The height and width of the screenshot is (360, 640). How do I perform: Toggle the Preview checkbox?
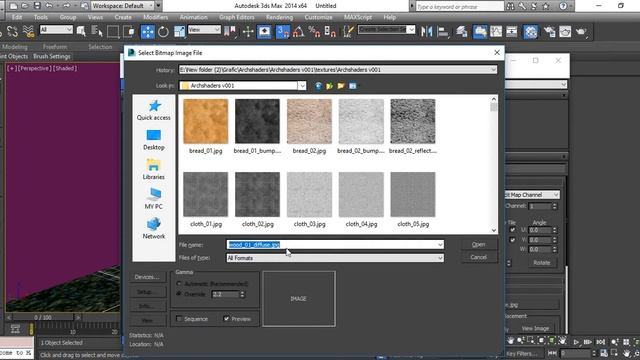click(x=227, y=319)
